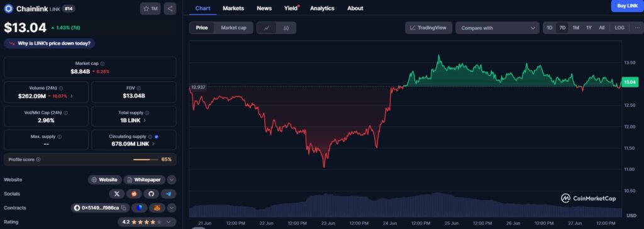644x229 pixels.
Task: Click Circulating supply info icon
Action: pos(150,137)
